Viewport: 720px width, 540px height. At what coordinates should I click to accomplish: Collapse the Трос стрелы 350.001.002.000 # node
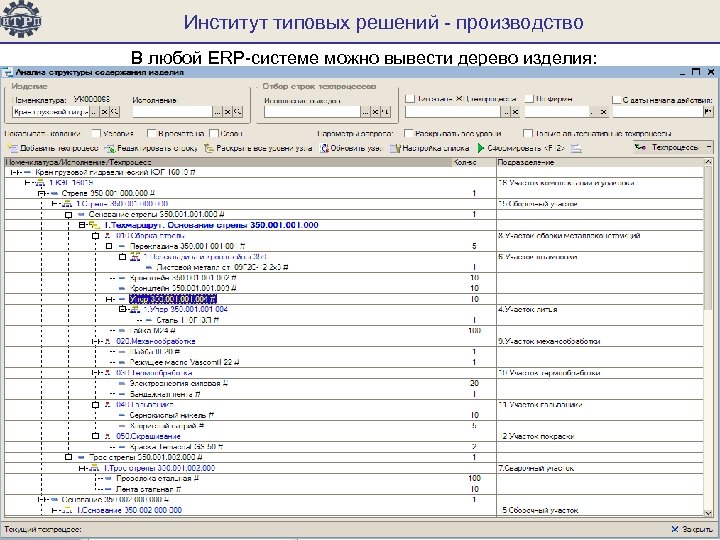[68, 457]
